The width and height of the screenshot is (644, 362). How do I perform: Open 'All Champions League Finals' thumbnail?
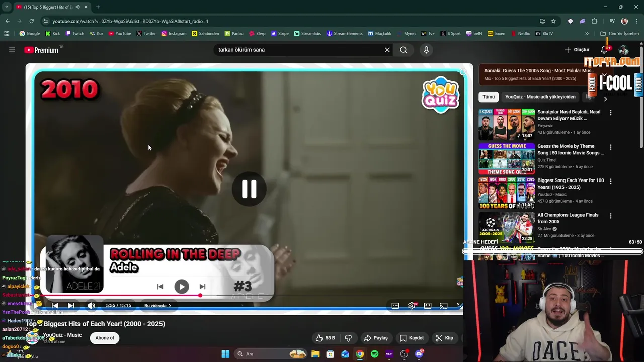point(507,227)
